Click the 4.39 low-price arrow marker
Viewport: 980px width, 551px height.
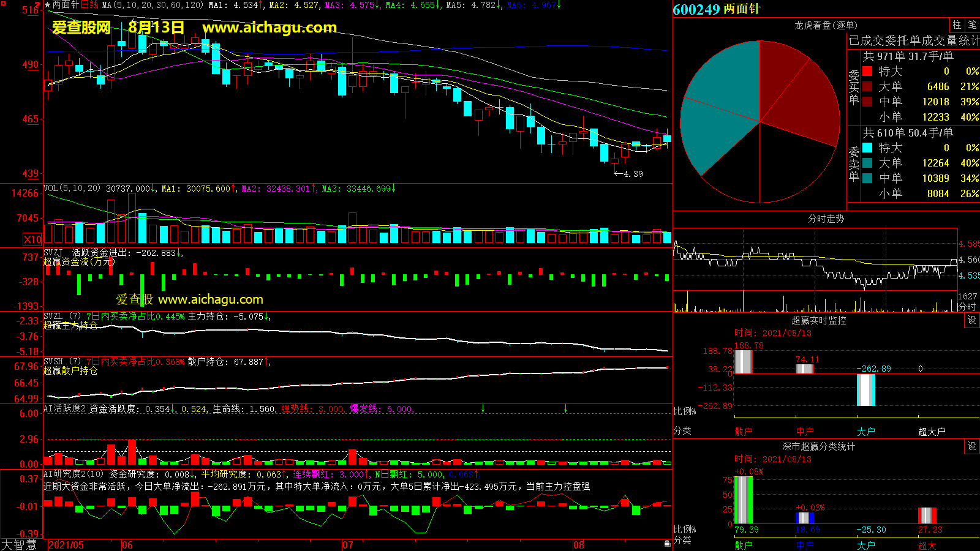pyautogui.click(x=628, y=174)
